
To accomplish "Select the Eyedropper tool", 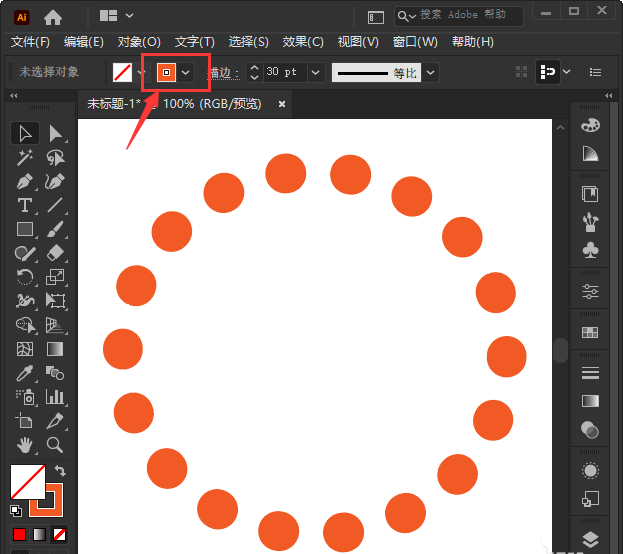I will [25, 373].
